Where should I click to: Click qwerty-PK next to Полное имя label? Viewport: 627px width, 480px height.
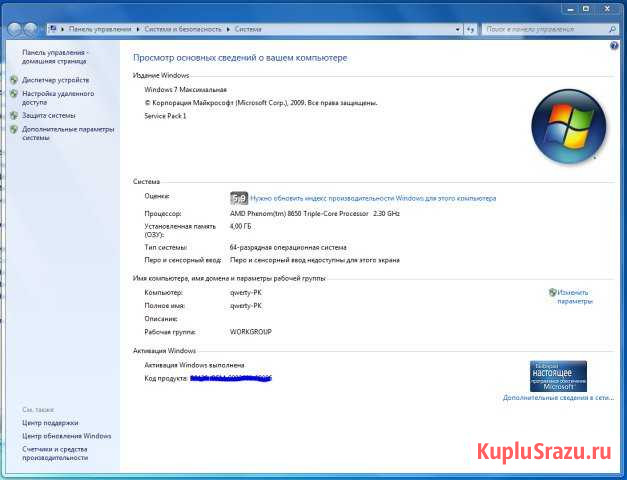(x=246, y=306)
